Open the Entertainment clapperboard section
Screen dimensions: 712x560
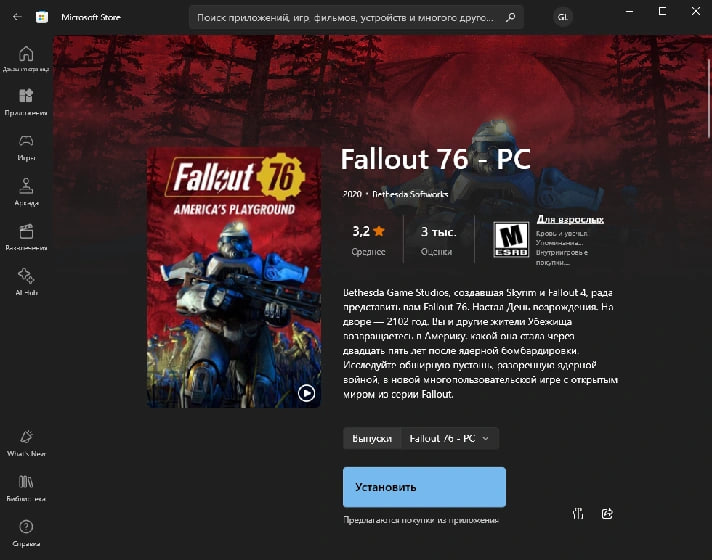tap(26, 236)
